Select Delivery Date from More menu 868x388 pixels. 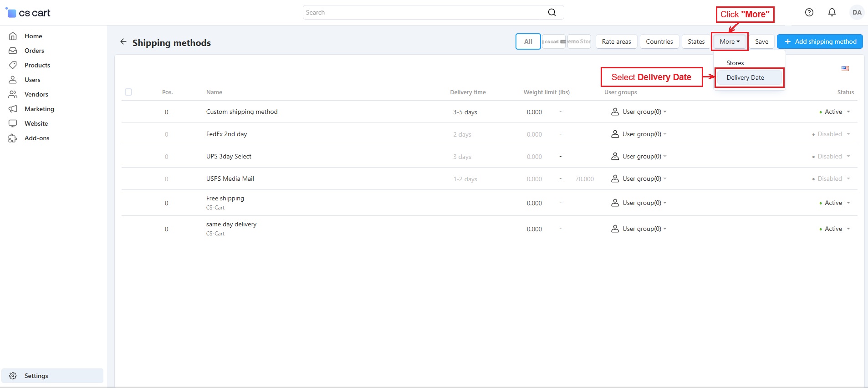click(x=749, y=77)
